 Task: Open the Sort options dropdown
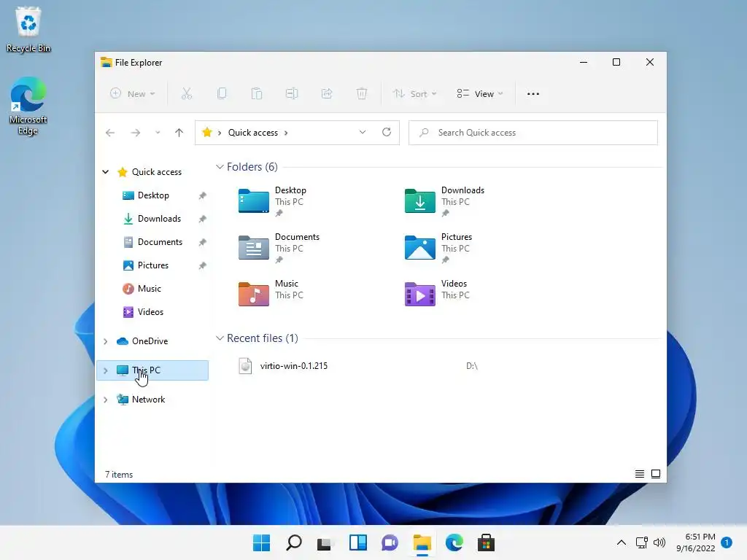click(x=414, y=94)
